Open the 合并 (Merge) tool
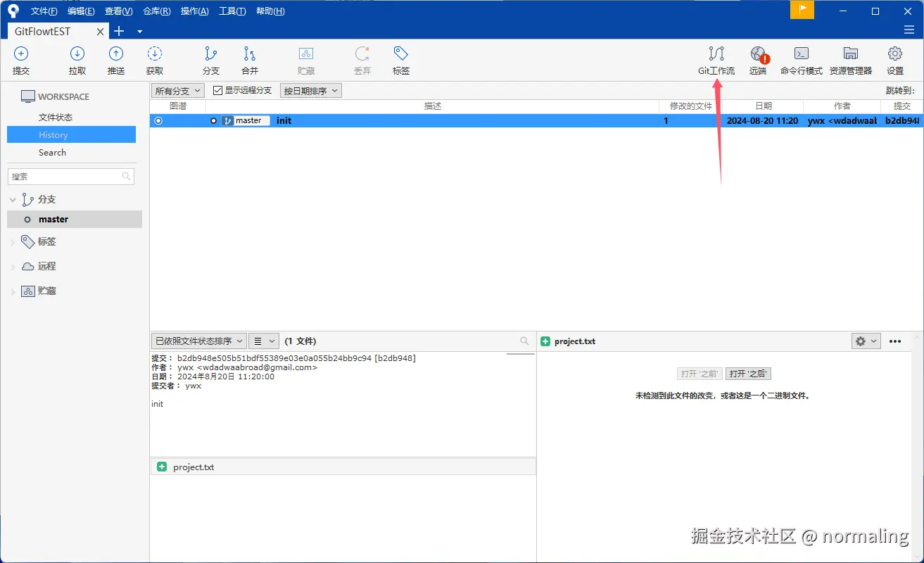 click(250, 61)
